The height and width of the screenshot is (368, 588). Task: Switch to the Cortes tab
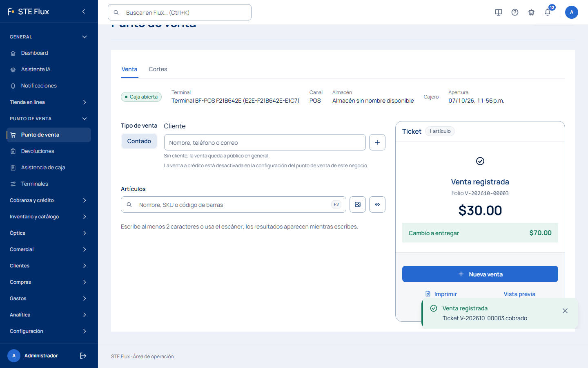coord(158,69)
